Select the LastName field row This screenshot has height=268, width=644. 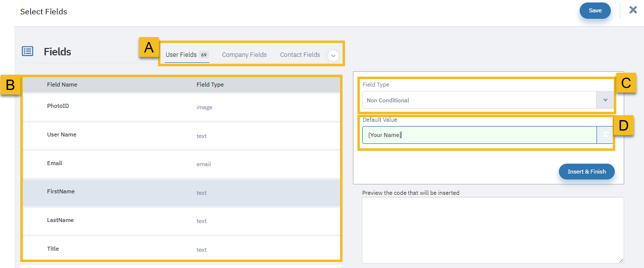pyautogui.click(x=181, y=221)
